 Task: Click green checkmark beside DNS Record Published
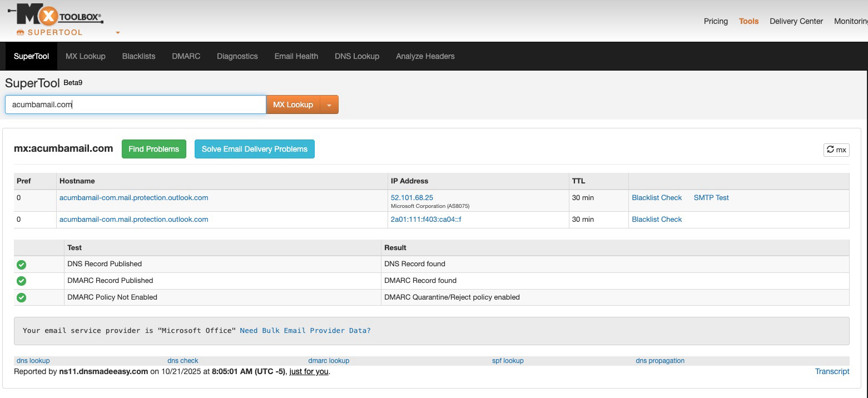[x=22, y=265]
